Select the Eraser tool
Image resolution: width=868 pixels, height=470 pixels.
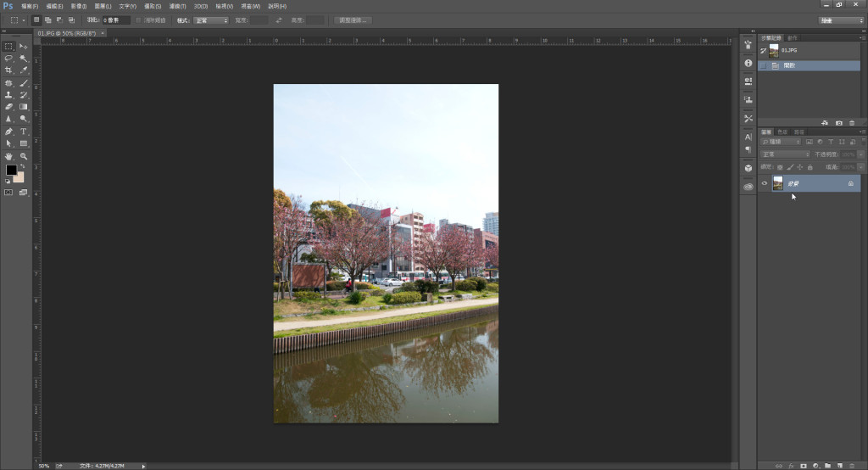tap(8, 107)
